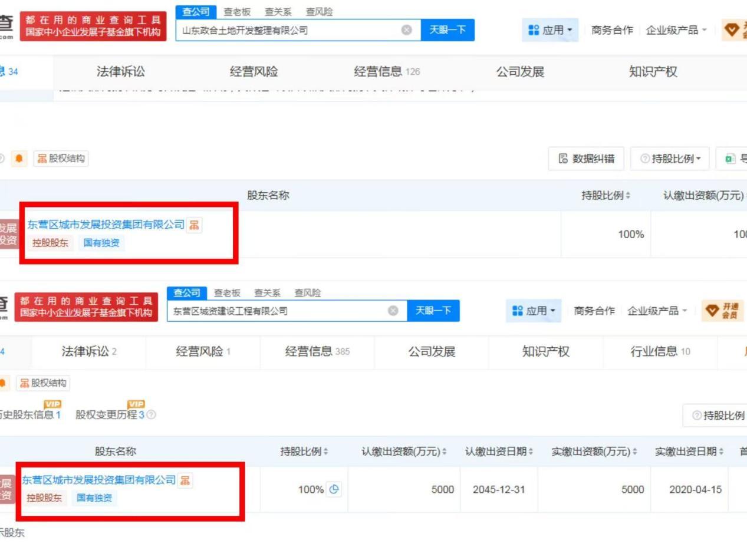Click 股权结构 button on 东营区城资 page

pyautogui.click(x=43, y=383)
